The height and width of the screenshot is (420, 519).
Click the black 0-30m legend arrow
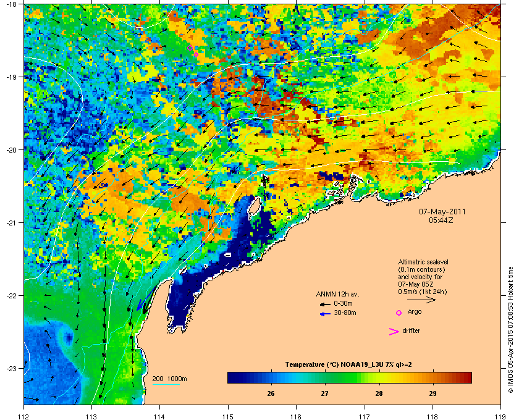coord(325,304)
